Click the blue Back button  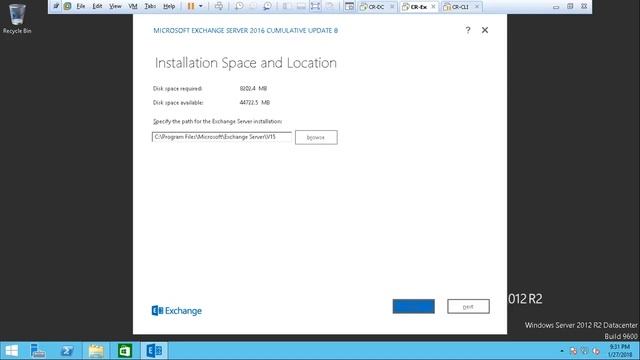point(413,306)
